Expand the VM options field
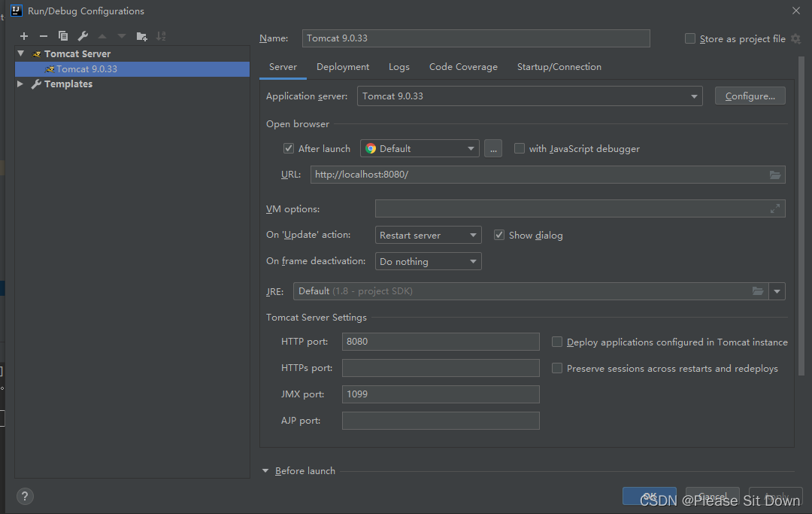Viewport: 812px width, 514px height. [774, 208]
